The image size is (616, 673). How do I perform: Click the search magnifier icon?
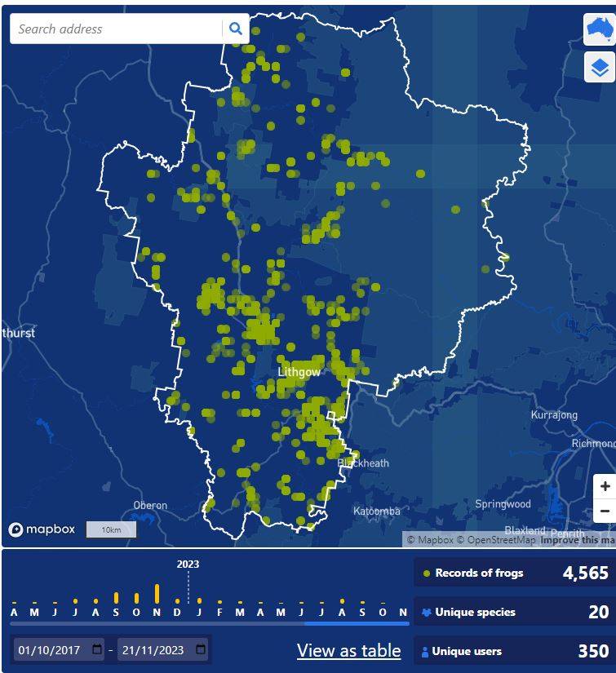(x=235, y=29)
